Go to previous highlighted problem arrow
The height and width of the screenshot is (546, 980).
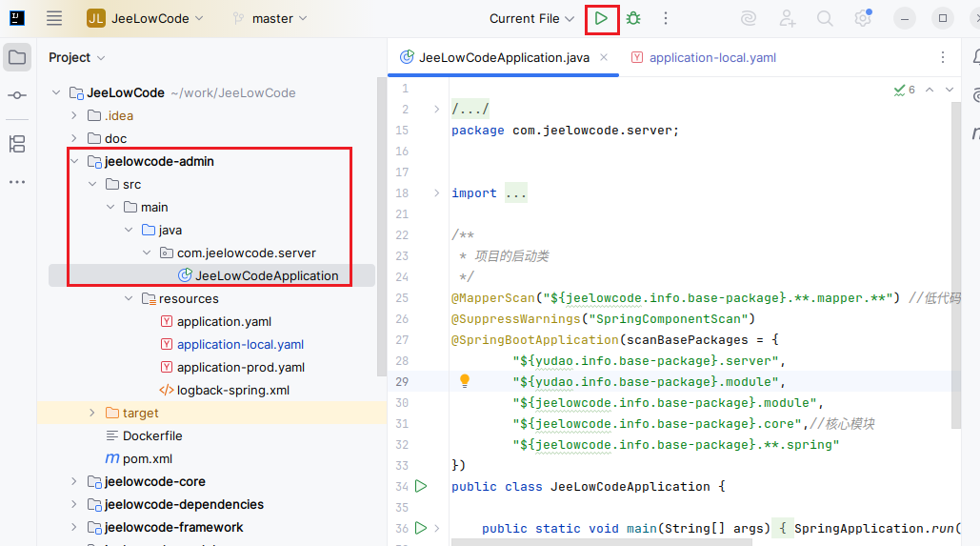tap(930, 91)
